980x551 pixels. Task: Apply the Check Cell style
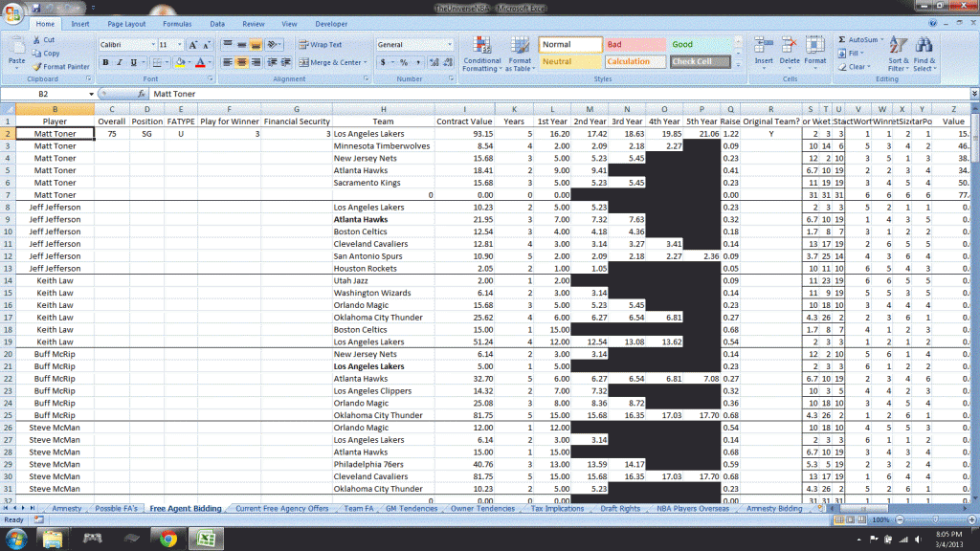(x=700, y=62)
